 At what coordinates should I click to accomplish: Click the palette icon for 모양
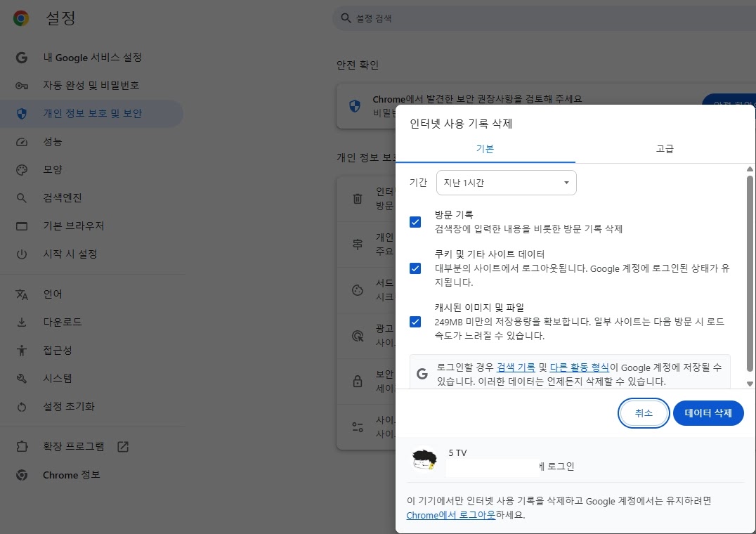coord(22,169)
